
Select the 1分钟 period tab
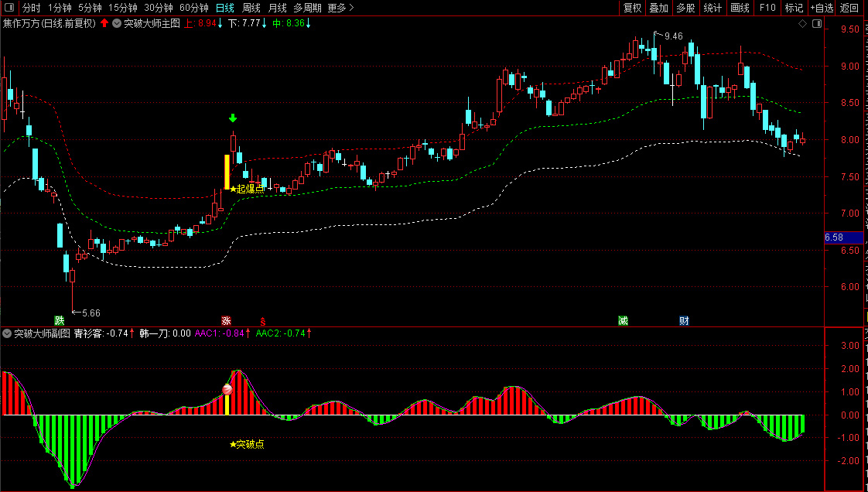(x=60, y=8)
